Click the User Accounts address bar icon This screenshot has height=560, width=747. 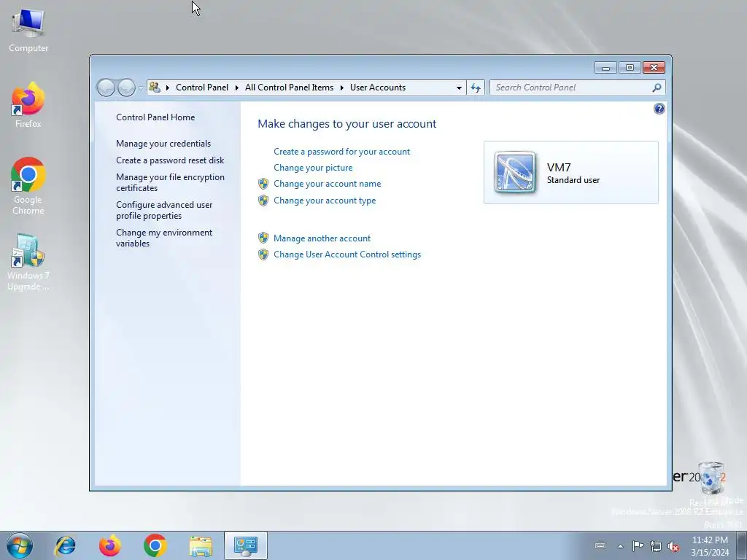[x=155, y=87]
